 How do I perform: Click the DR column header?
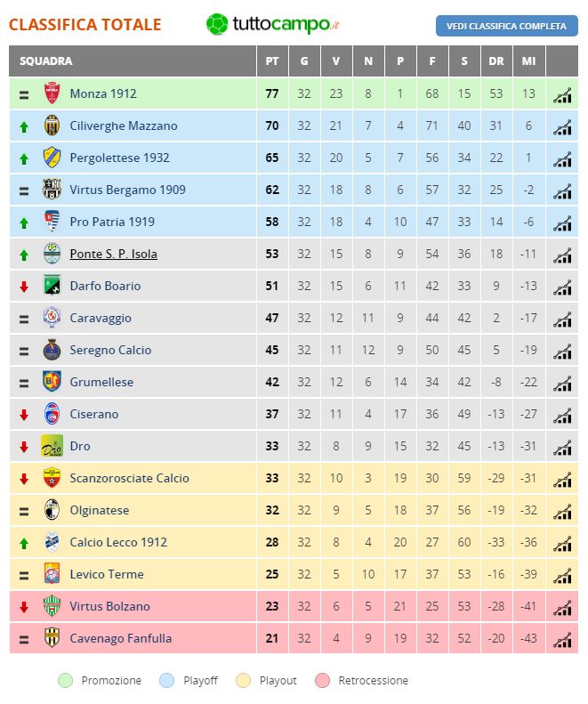[x=496, y=61]
